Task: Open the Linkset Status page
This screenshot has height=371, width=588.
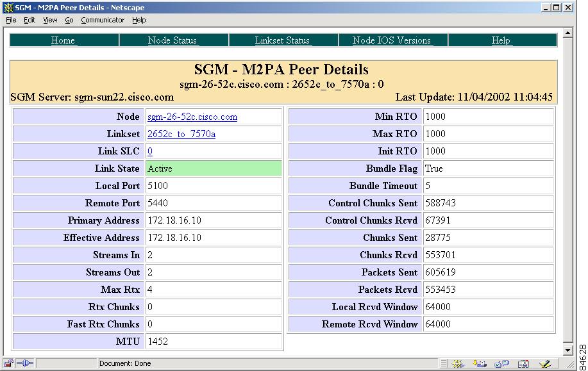Action: click(x=282, y=40)
